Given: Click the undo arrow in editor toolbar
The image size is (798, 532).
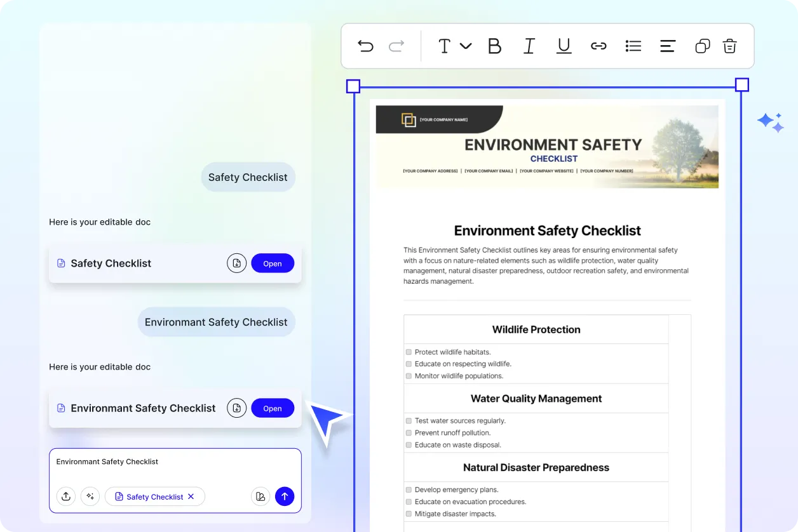Looking at the screenshot, I should 365,46.
